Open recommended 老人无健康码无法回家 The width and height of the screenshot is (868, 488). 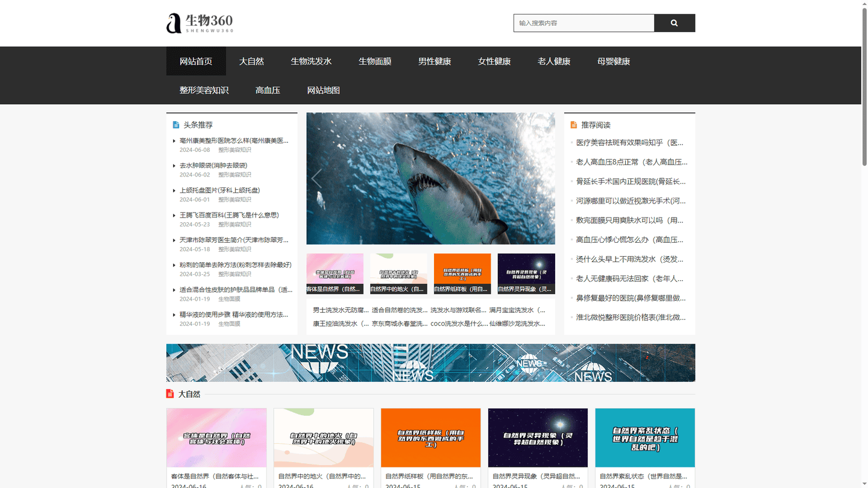click(630, 278)
